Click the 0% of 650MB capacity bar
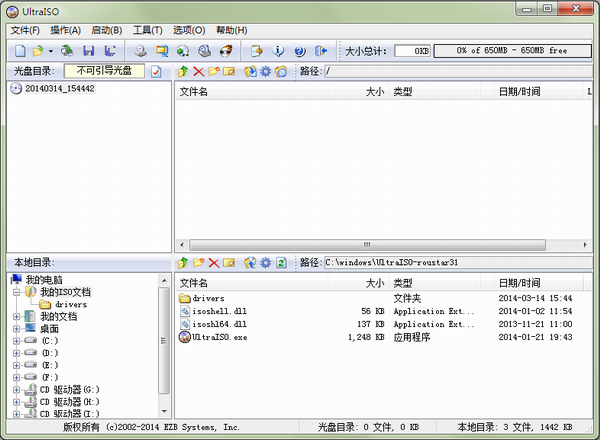The height and width of the screenshot is (440, 600). coord(512,51)
